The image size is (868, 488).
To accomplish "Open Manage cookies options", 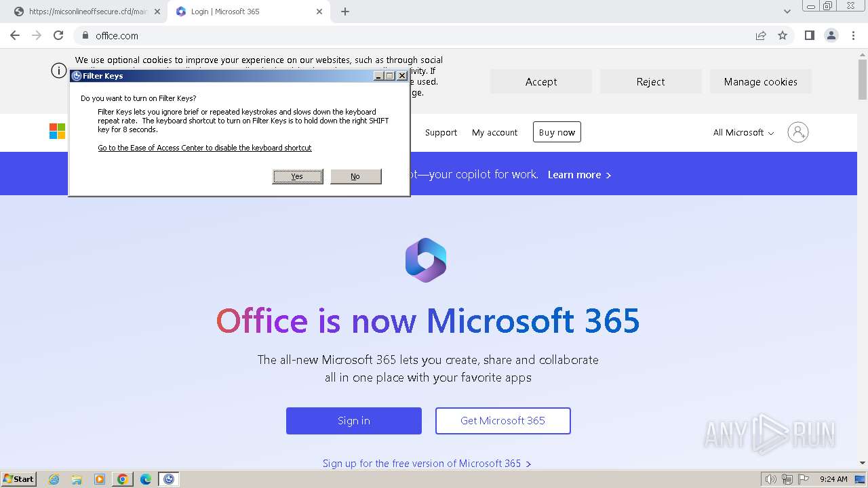I will (x=761, y=81).
